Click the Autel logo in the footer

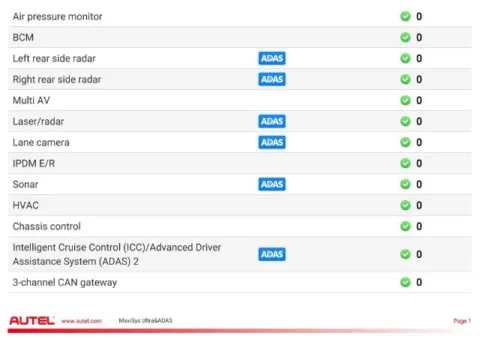point(32,321)
